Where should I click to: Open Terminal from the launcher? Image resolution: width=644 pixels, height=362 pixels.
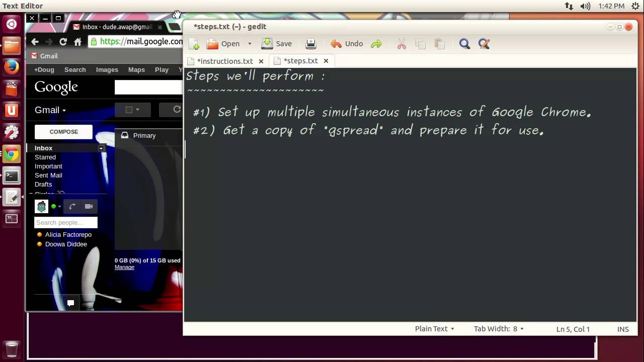pos(12,176)
